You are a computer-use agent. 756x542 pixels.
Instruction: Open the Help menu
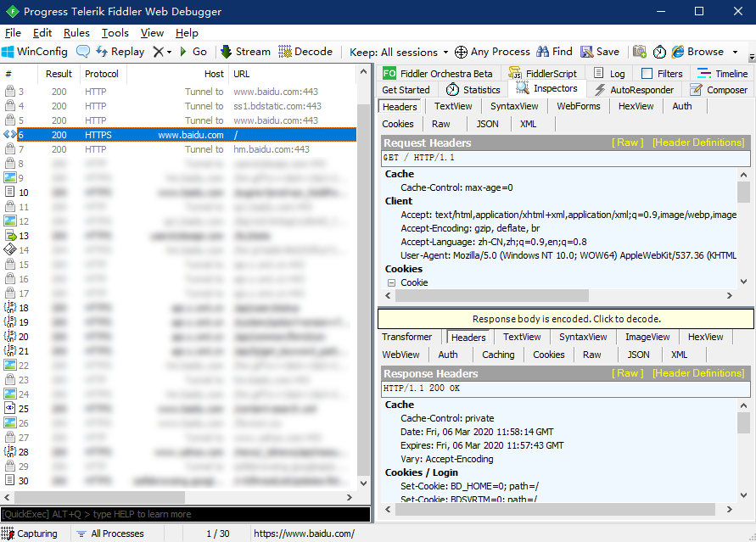(187, 33)
